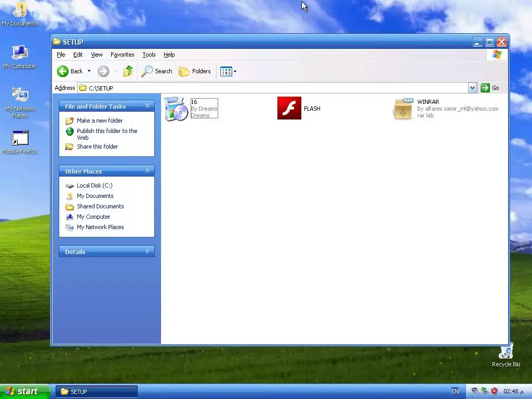Click the network connection tray icon
This screenshot has width=532, height=399.
(485, 391)
